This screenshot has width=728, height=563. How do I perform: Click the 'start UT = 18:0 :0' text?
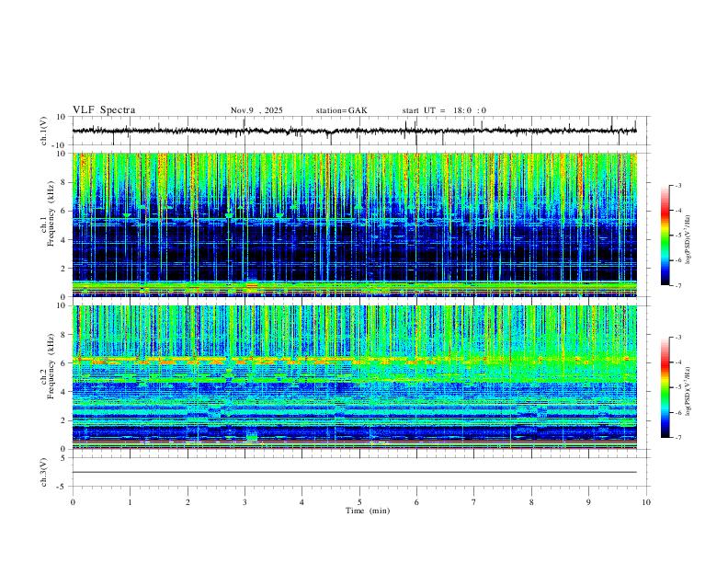tap(444, 110)
